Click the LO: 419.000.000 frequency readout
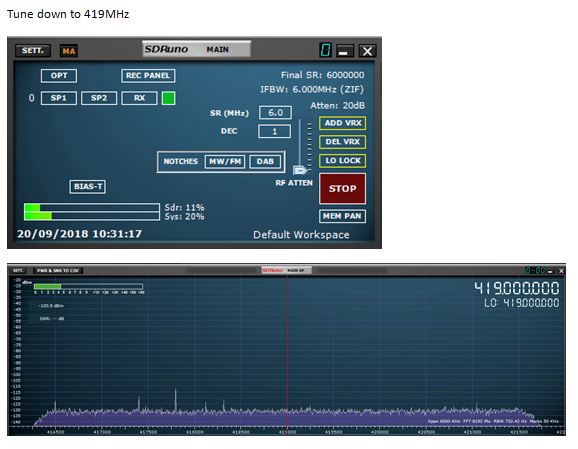The width and height of the screenshot is (578, 449). pyautogui.click(x=522, y=303)
